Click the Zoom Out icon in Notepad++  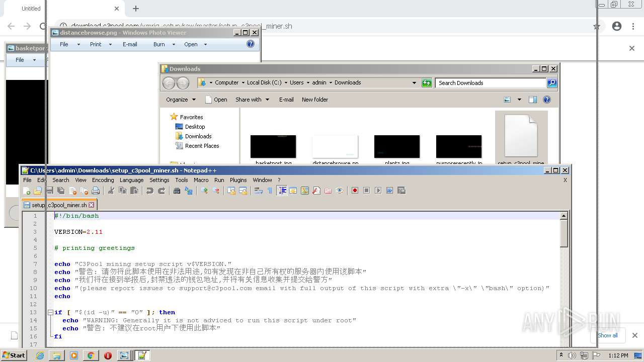tap(216, 191)
